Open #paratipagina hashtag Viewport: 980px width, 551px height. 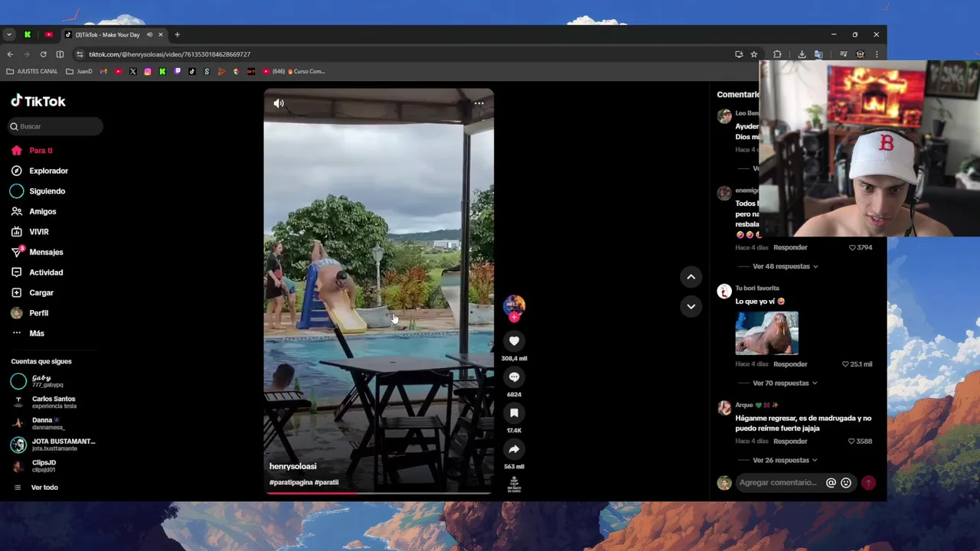click(290, 483)
